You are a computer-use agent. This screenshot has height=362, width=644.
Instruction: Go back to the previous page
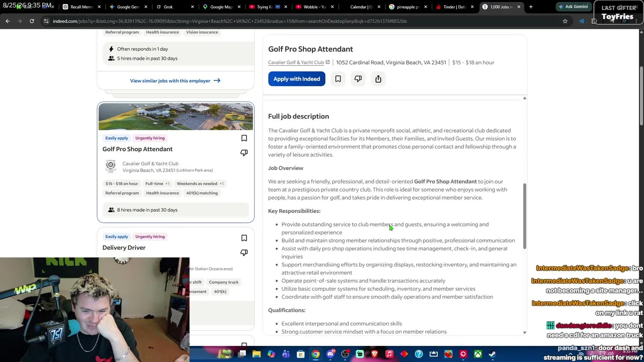[x=8, y=21]
